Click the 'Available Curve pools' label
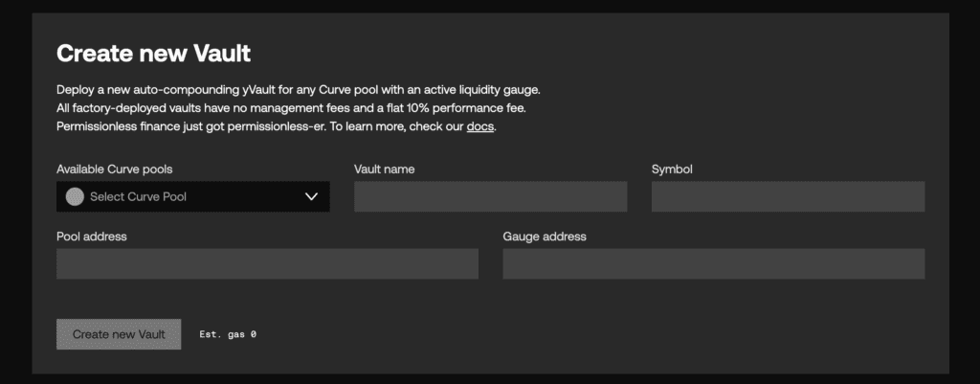The width and height of the screenshot is (980, 384). tap(115, 169)
